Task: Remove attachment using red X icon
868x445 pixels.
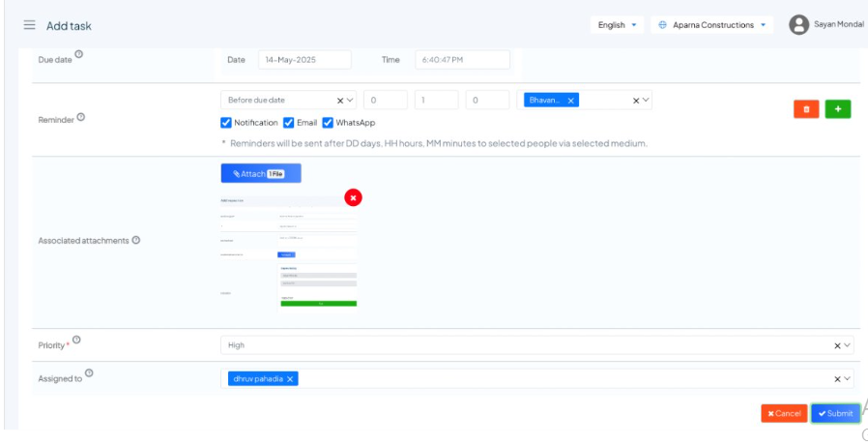Action: pyautogui.click(x=353, y=197)
